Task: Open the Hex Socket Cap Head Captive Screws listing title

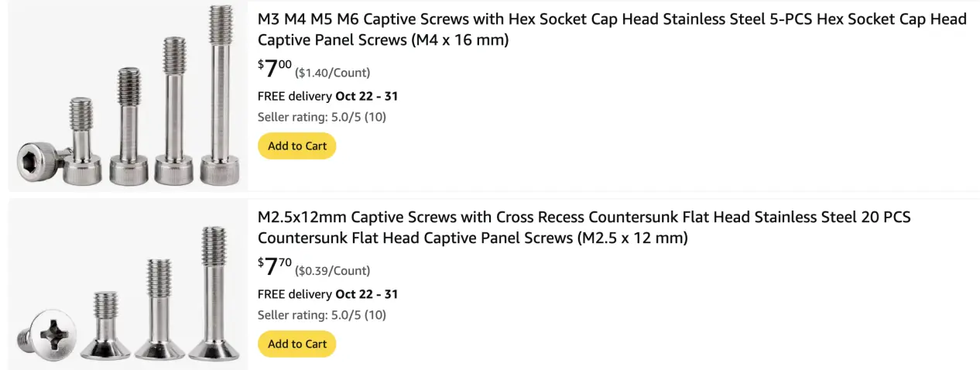Action: [612, 29]
